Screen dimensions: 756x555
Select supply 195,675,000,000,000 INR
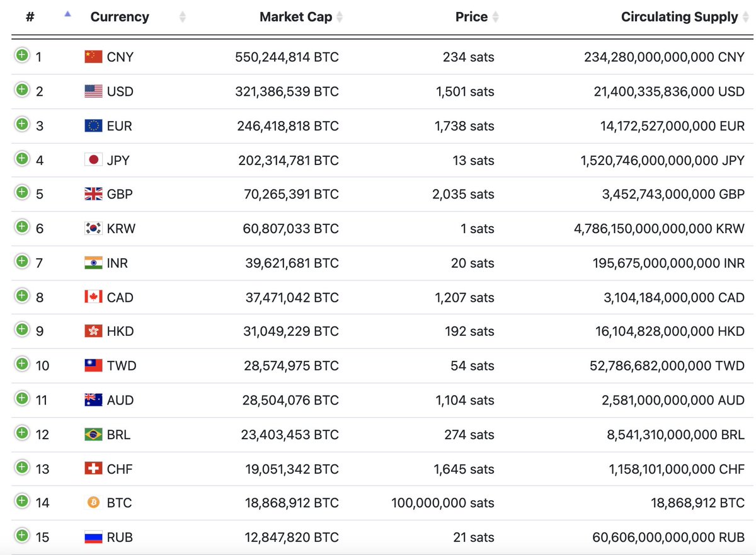[x=668, y=263]
